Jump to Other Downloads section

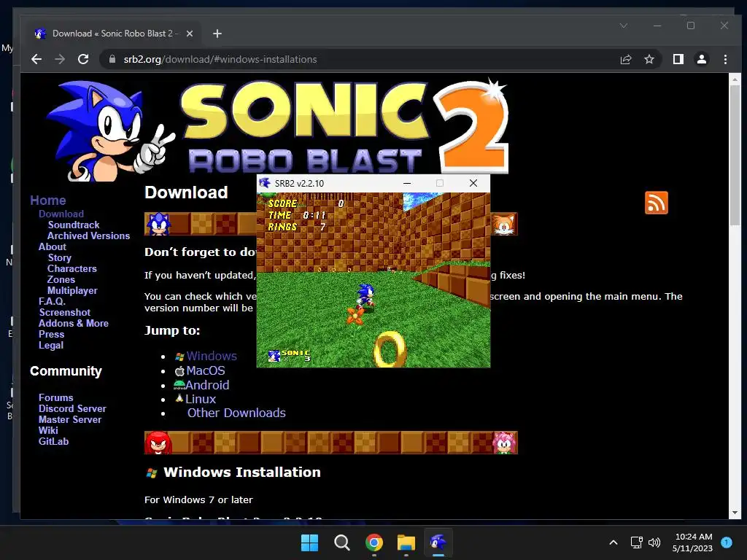click(x=236, y=413)
